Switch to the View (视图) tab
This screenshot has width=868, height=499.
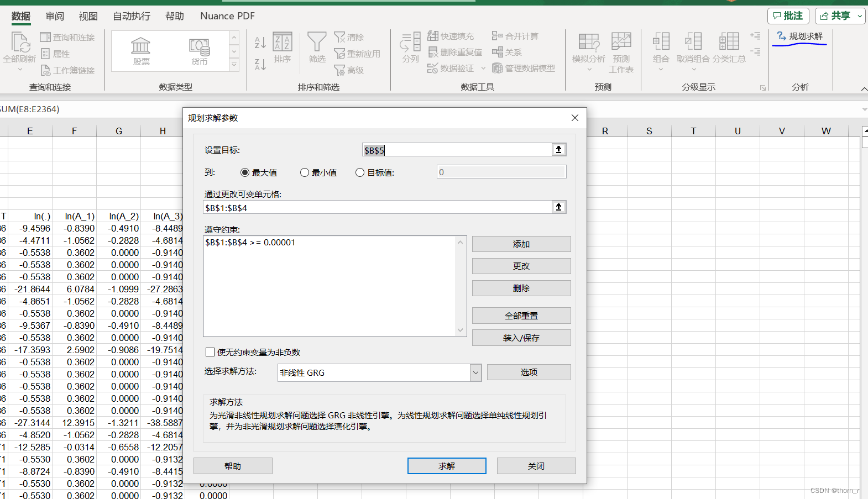[88, 16]
